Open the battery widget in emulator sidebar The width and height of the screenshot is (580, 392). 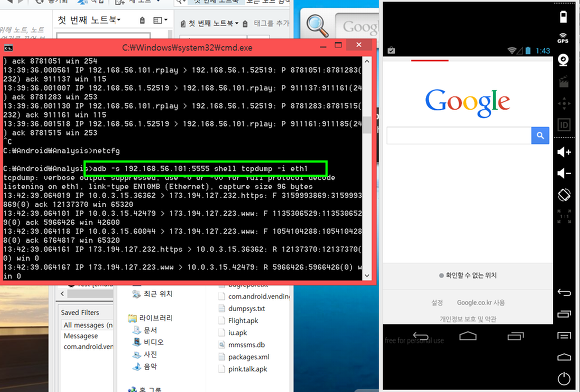coord(563,17)
